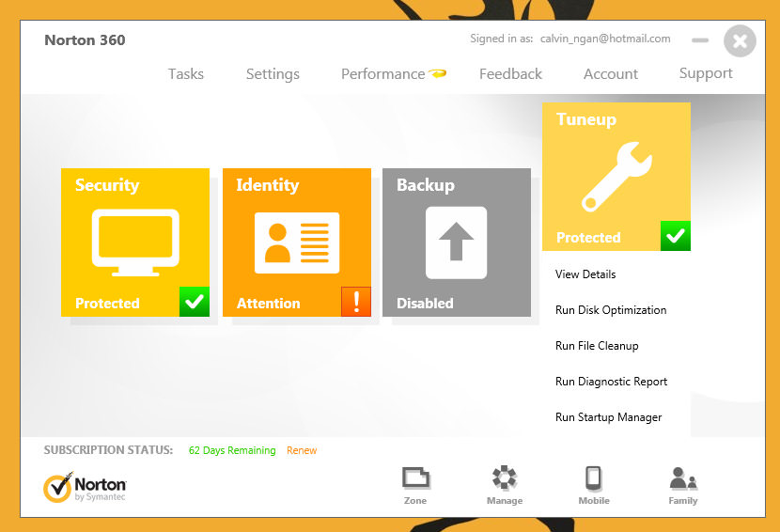Click the 62 Days Remaining text
Image resolution: width=780 pixels, height=532 pixels.
coord(232,450)
